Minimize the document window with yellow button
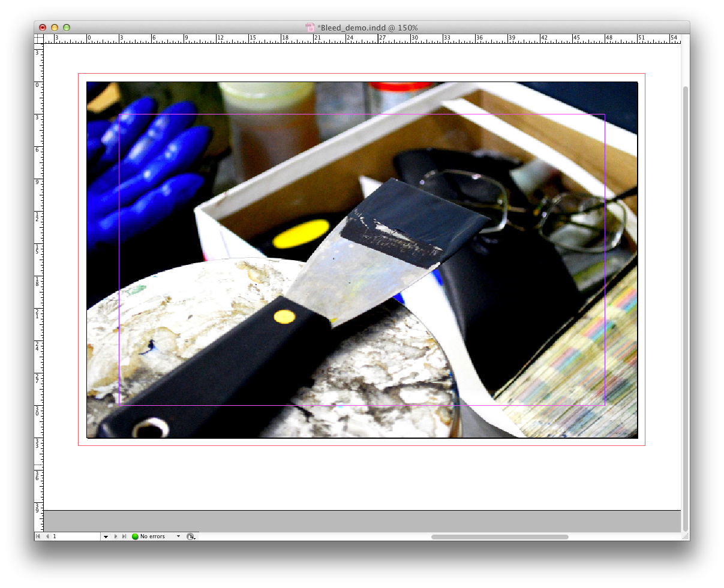 (55, 28)
